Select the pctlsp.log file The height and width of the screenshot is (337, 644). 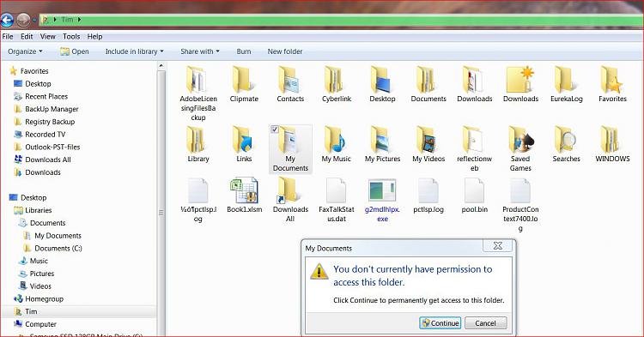(x=428, y=196)
